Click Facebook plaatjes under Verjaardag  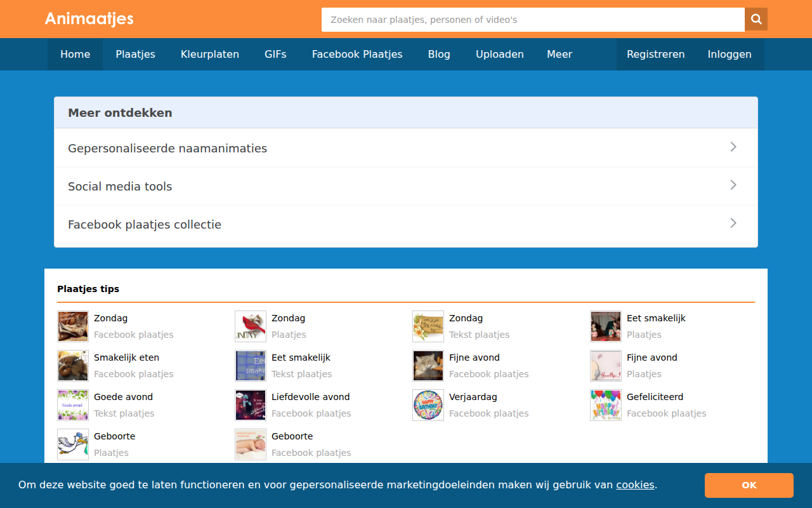coord(488,413)
